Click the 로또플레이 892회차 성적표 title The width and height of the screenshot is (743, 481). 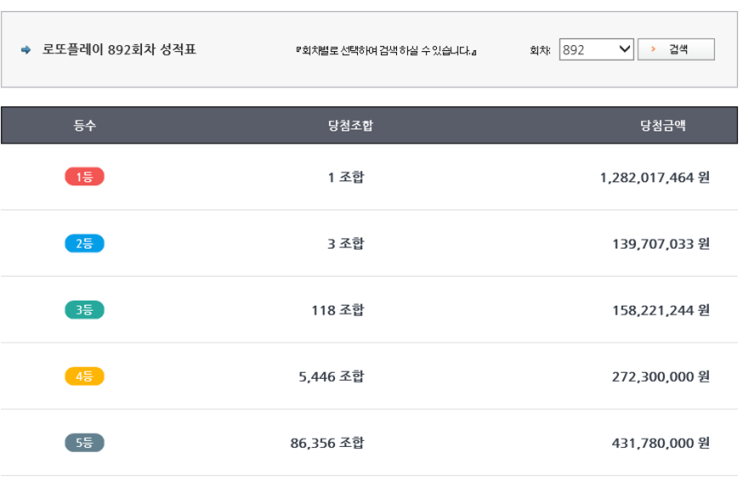119,50
